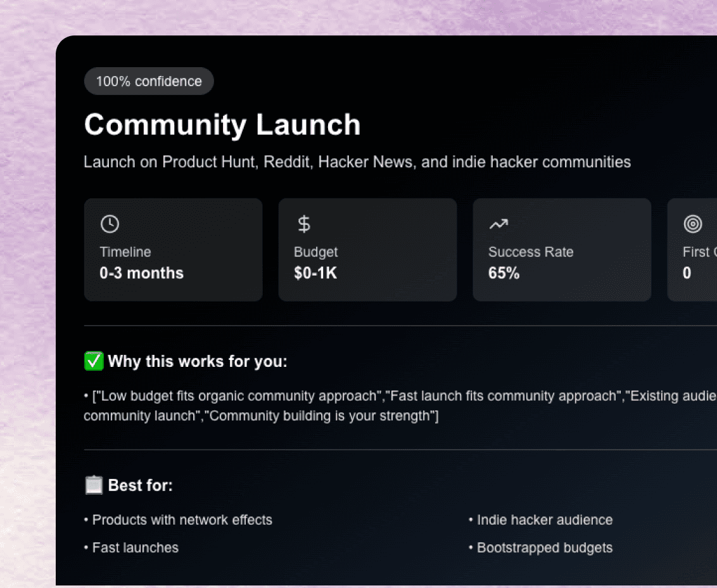Click the clipboard emoji beside Best for
Viewport: 717px width, 588px height.
point(94,485)
